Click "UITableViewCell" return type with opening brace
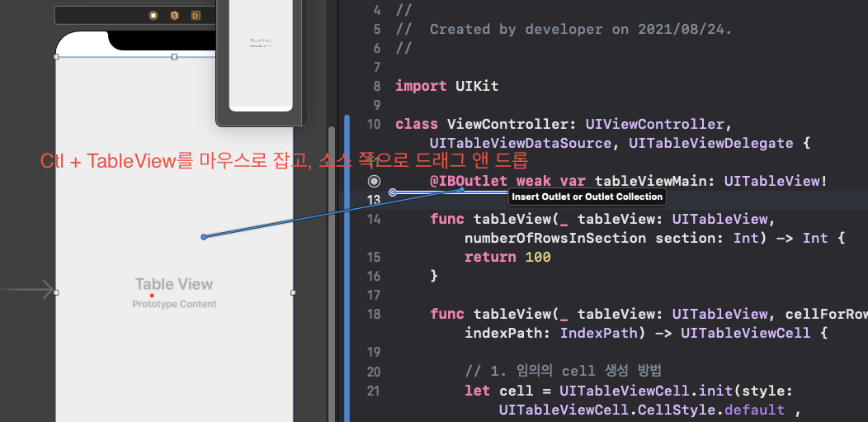 tap(754, 334)
